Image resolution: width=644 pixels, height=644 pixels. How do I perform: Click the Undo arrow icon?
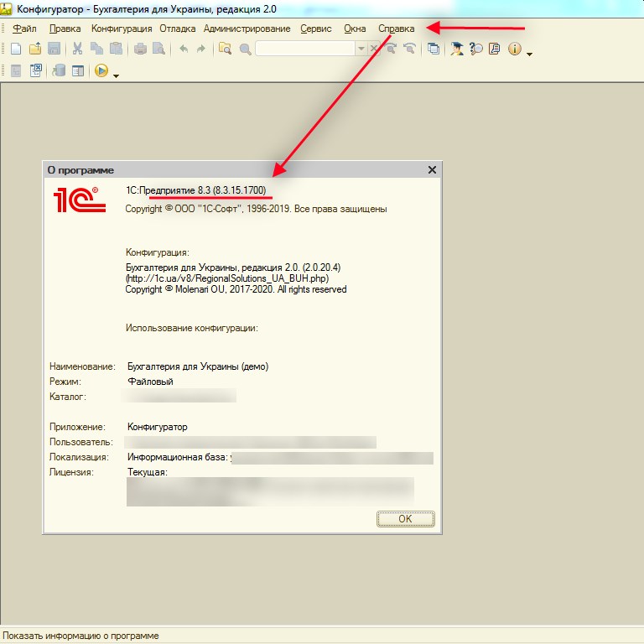click(x=184, y=49)
